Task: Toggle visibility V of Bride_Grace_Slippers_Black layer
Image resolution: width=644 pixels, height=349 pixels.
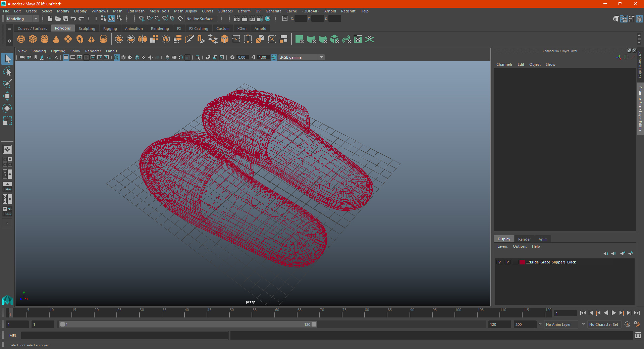Action: 500,262
